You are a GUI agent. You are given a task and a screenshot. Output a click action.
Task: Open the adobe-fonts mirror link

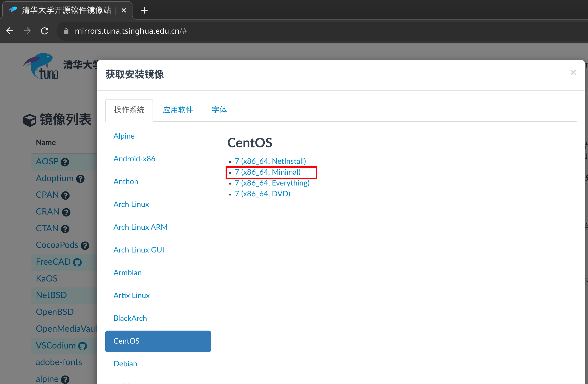[59, 362]
